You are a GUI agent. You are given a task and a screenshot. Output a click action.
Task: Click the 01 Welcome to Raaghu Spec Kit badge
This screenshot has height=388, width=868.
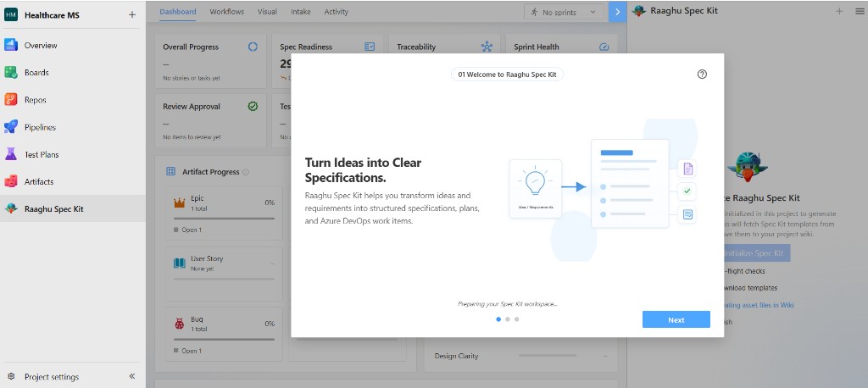tap(508, 75)
